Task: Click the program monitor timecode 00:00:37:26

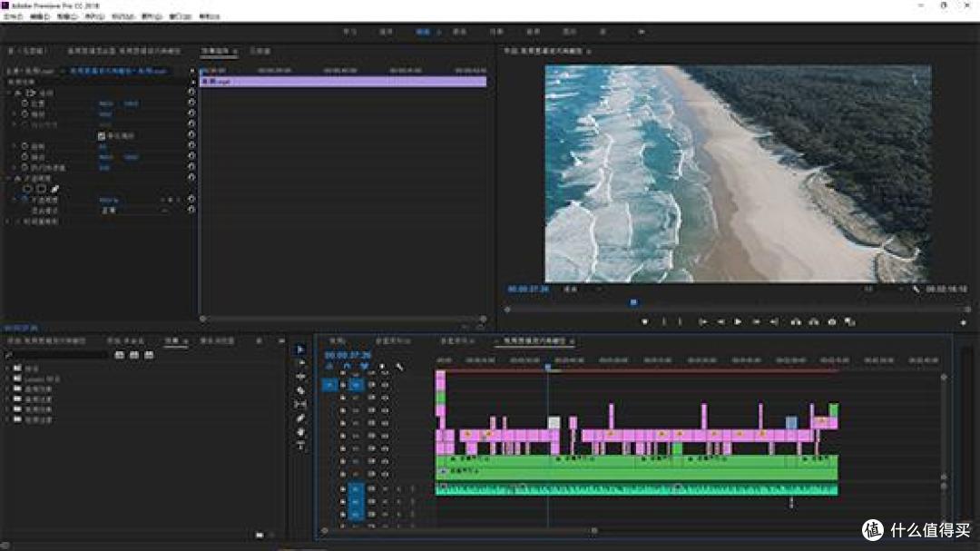Action: [530, 290]
